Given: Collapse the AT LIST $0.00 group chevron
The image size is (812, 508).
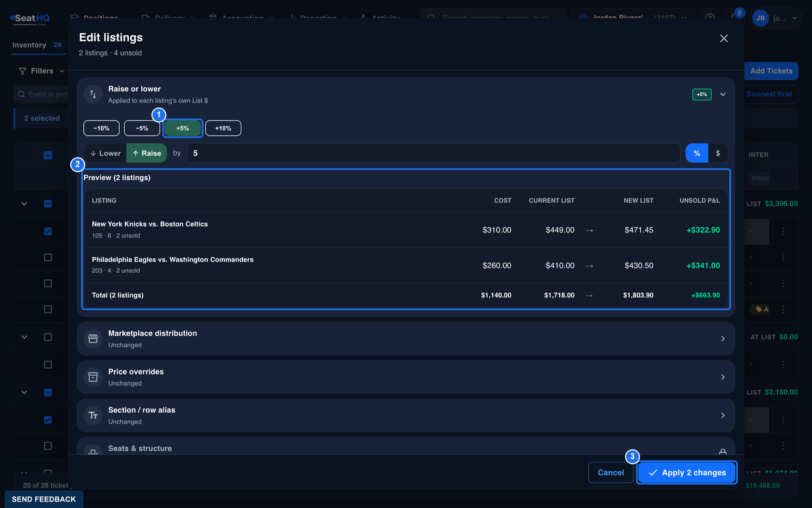Looking at the screenshot, I should (24, 337).
